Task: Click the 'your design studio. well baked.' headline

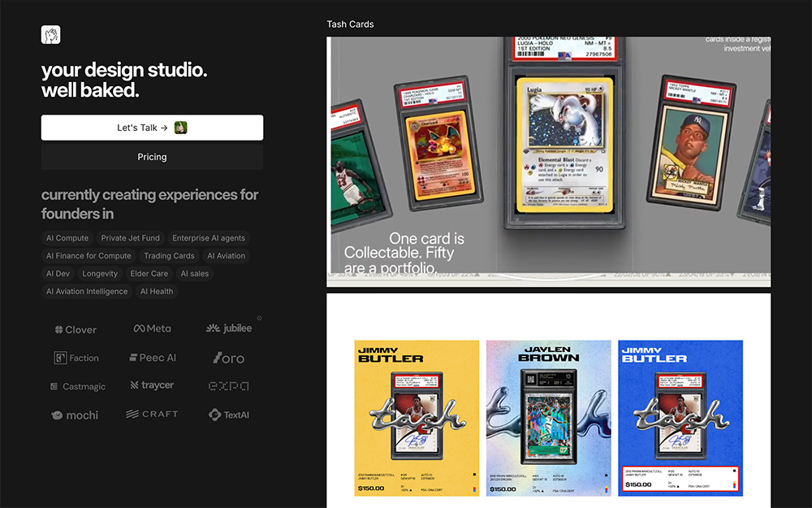Action: click(x=124, y=80)
